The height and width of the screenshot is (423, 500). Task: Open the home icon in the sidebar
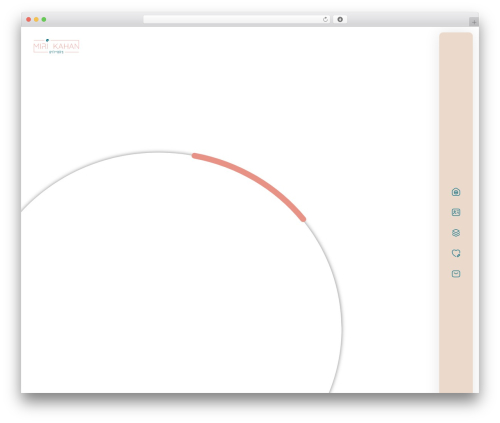456,192
